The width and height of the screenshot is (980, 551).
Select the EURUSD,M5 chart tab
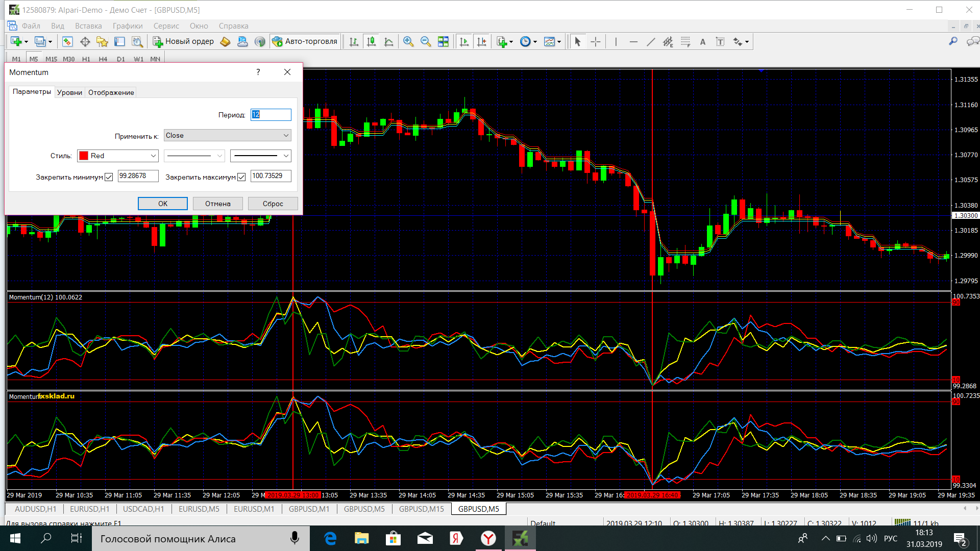(199, 509)
